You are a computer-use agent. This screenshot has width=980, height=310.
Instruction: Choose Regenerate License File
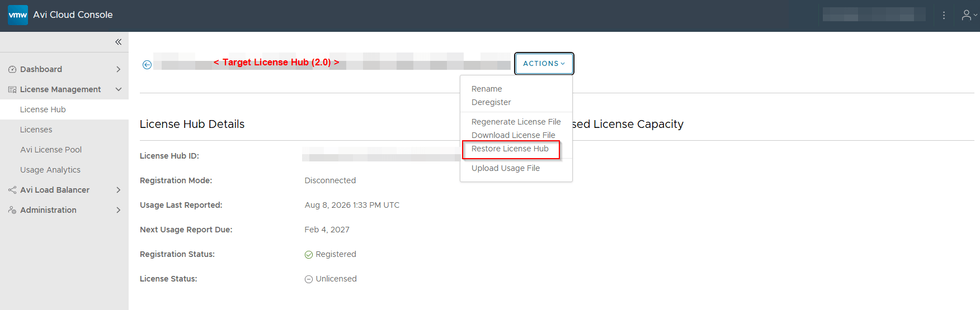click(516, 122)
